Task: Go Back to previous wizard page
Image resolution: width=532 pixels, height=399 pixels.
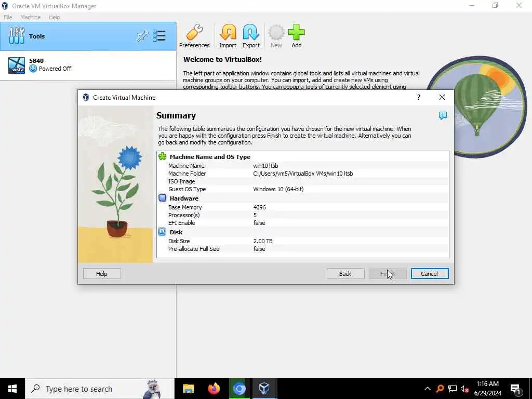Action: point(345,274)
